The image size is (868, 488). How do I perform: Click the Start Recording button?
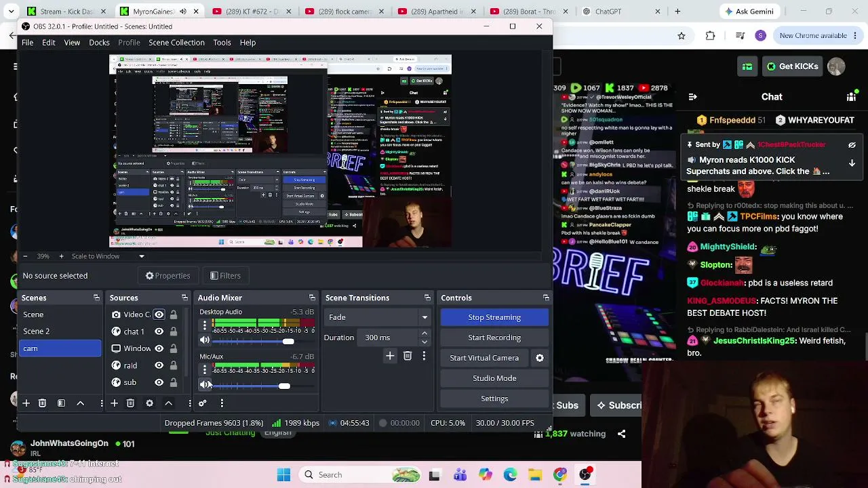tap(494, 338)
